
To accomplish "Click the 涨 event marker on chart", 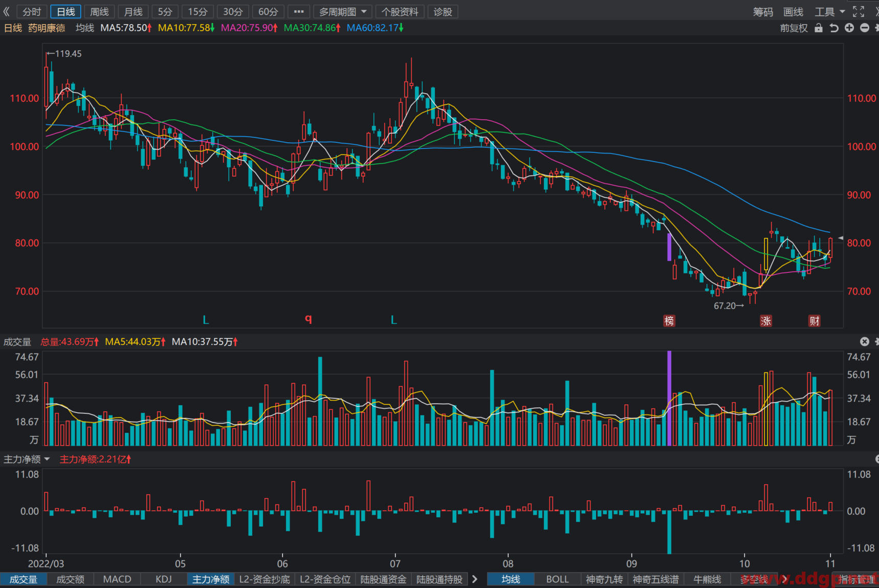I will coord(766,321).
